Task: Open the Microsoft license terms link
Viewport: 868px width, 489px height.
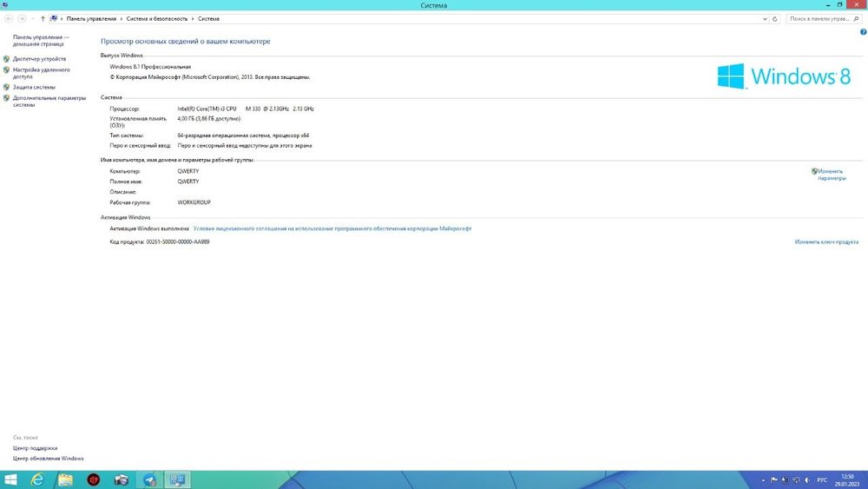Action: (332, 228)
